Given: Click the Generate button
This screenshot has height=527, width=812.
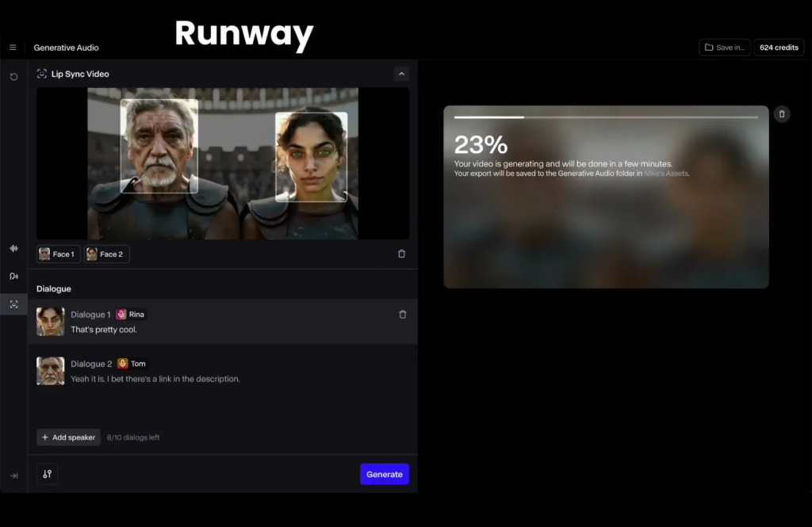Looking at the screenshot, I should pyautogui.click(x=385, y=474).
